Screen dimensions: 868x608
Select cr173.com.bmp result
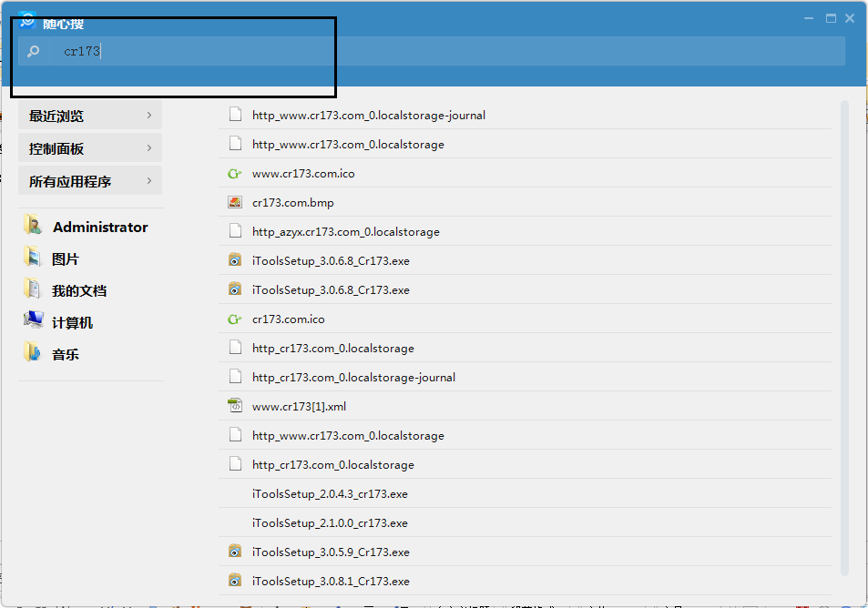525,202
